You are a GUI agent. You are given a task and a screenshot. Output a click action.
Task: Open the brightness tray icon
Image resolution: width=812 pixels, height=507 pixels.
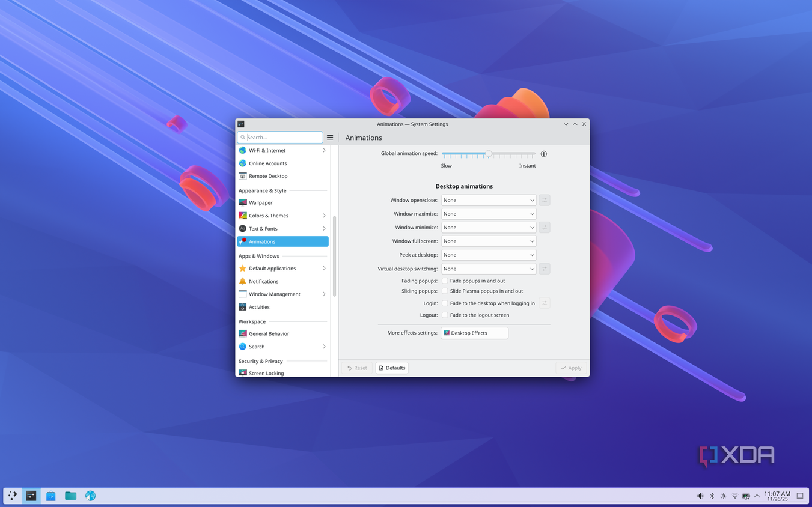(x=724, y=496)
